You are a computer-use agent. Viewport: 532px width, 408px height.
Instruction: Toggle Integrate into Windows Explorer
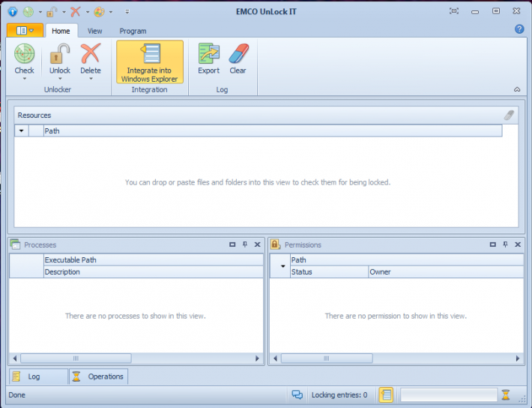click(150, 61)
